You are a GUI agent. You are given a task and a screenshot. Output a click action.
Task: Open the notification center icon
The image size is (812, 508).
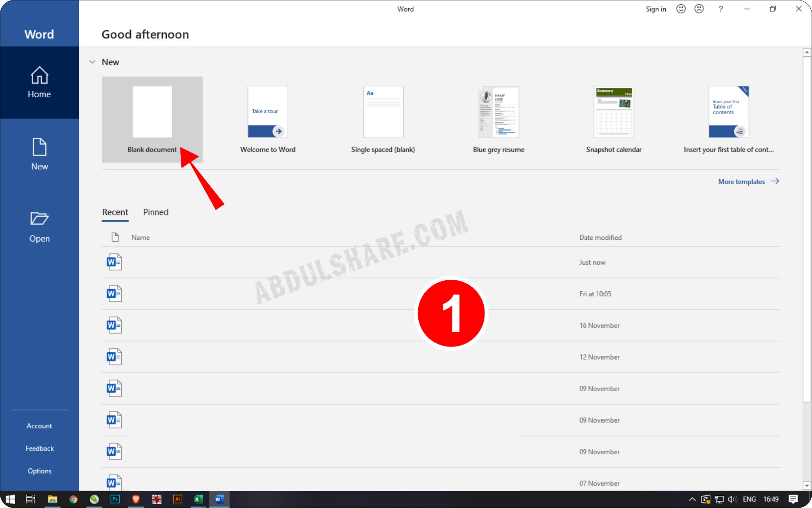[x=793, y=499]
